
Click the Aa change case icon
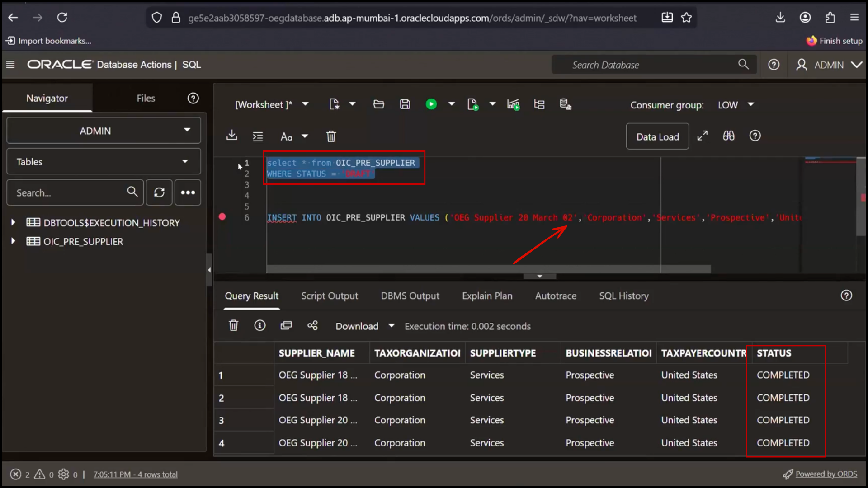[x=287, y=136]
